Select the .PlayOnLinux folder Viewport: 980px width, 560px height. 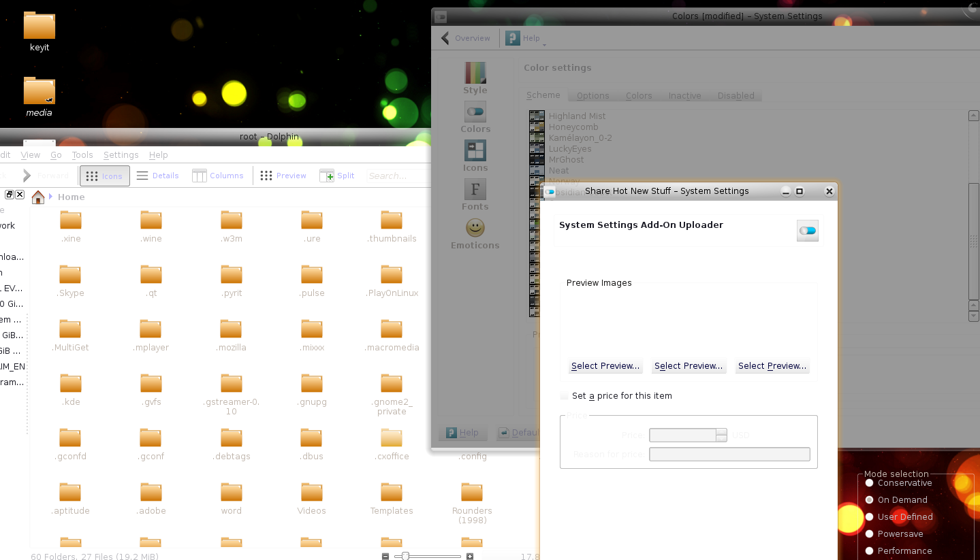point(392,281)
